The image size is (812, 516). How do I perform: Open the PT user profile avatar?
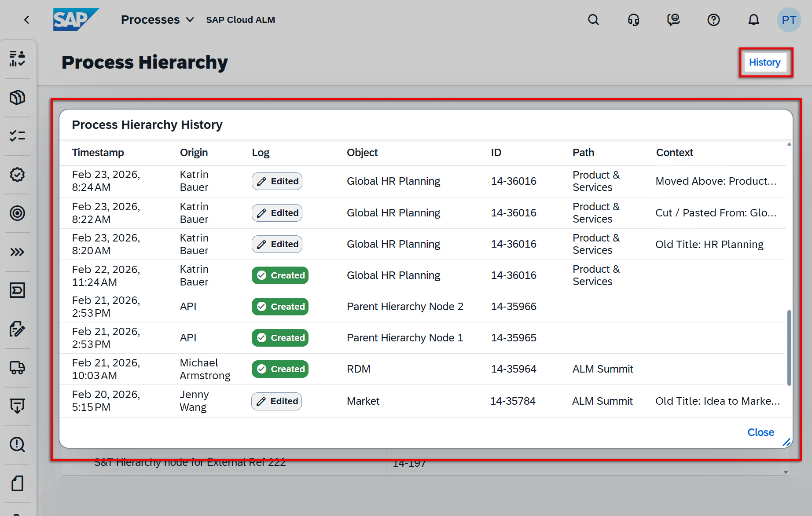pos(789,20)
